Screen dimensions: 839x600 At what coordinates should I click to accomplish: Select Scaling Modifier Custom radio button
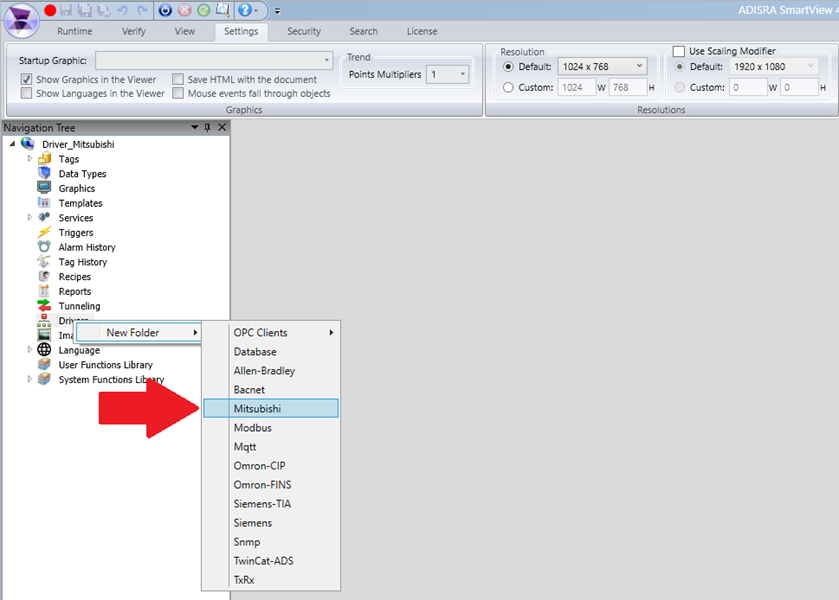pyautogui.click(x=680, y=87)
